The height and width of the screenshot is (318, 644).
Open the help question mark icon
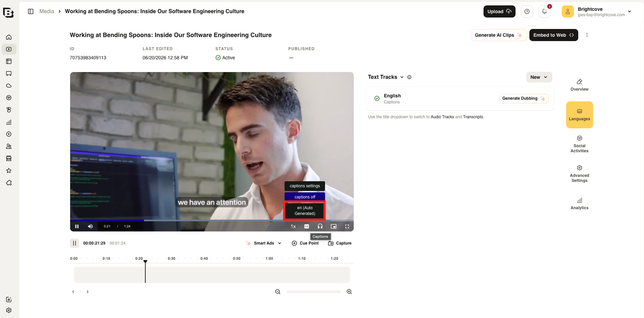coord(527,11)
